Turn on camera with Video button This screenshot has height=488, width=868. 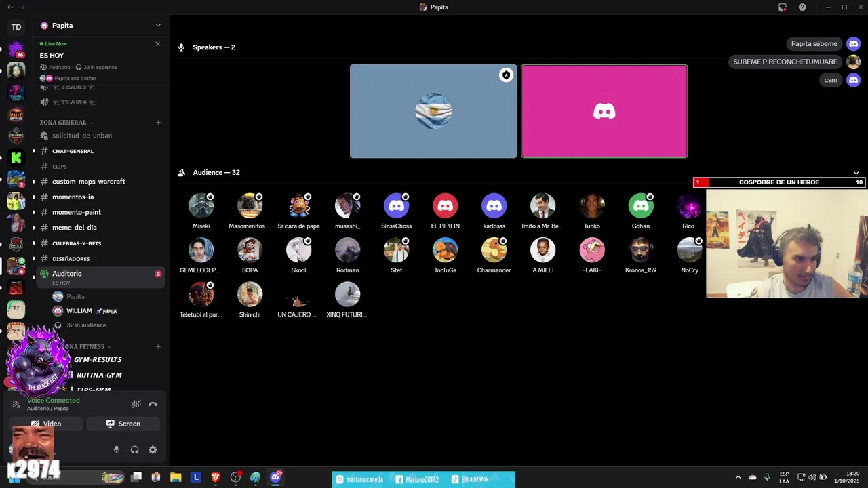coord(46,424)
